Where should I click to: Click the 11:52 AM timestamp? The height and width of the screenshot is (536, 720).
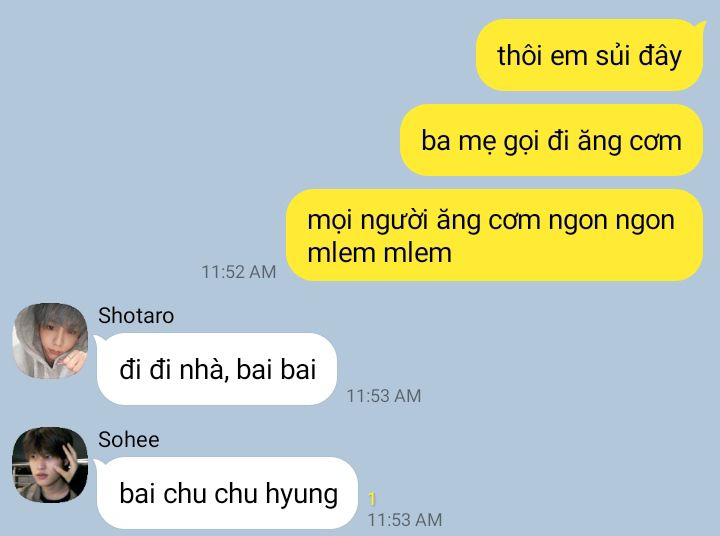(x=239, y=272)
